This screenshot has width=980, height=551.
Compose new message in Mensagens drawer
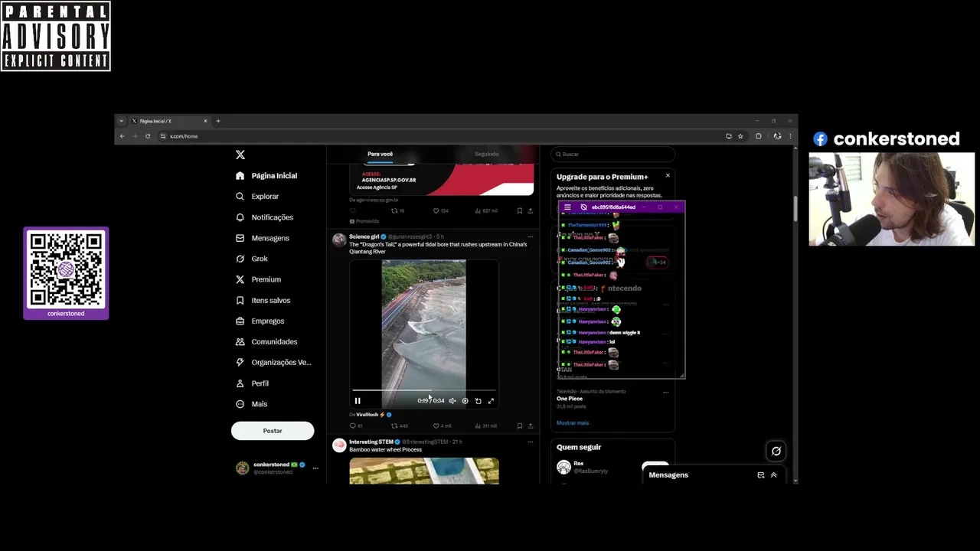[760, 475]
